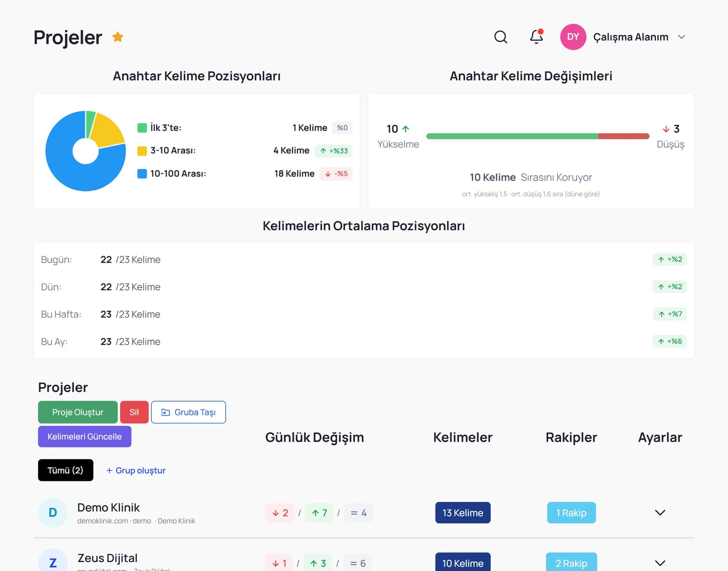
Task: Open Demo Klinik 1 Rakip button
Action: [571, 513]
